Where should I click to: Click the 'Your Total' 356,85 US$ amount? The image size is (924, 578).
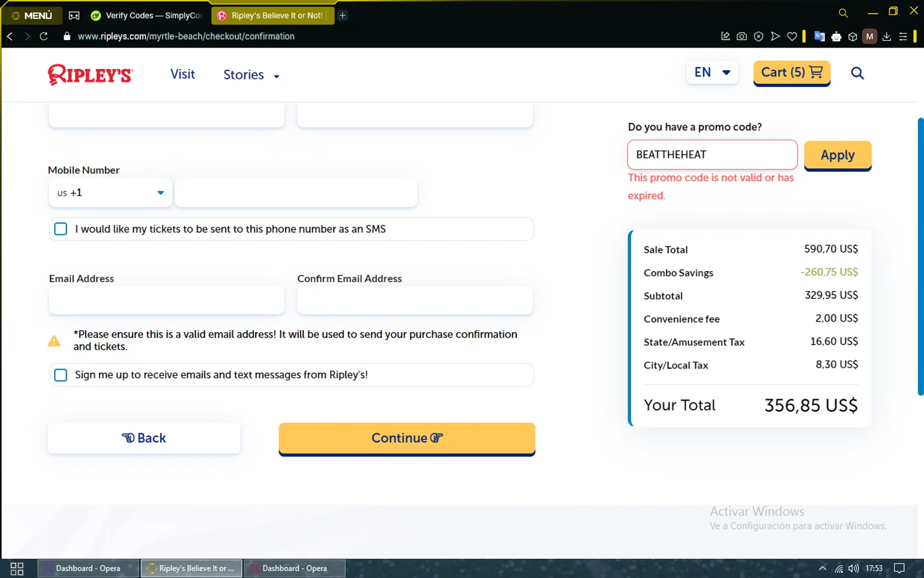811,405
